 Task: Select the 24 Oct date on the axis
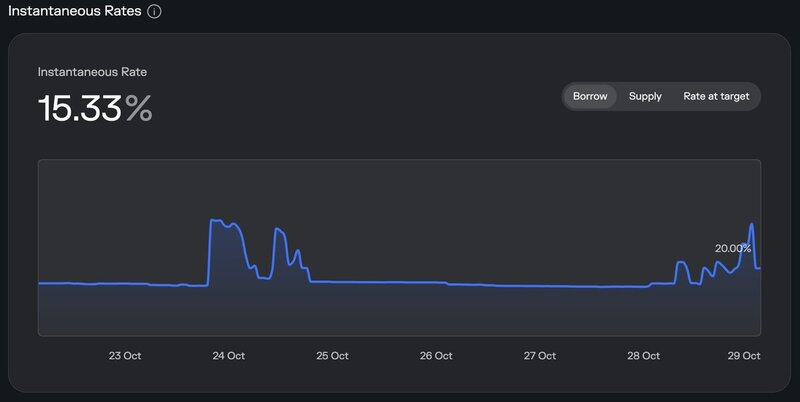point(229,355)
